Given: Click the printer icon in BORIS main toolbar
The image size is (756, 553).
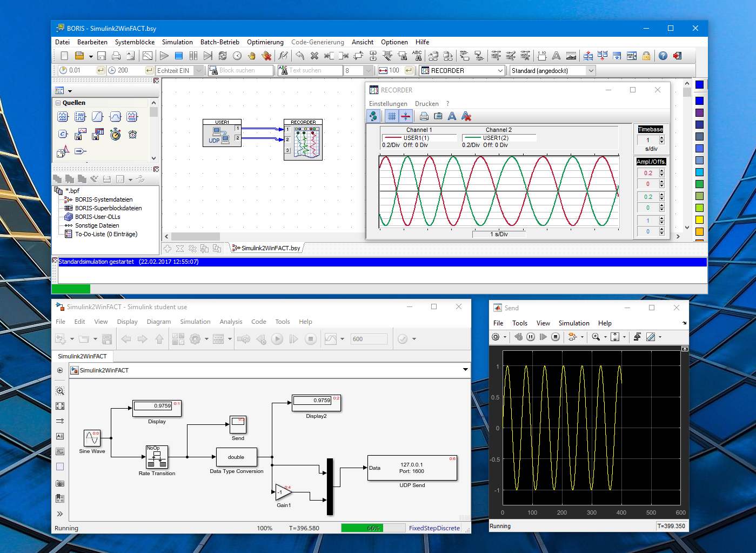Looking at the screenshot, I should pyautogui.click(x=116, y=56).
